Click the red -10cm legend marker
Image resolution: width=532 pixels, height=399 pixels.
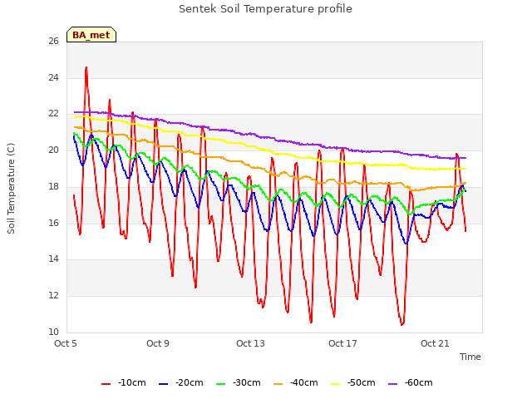(x=106, y=384)
